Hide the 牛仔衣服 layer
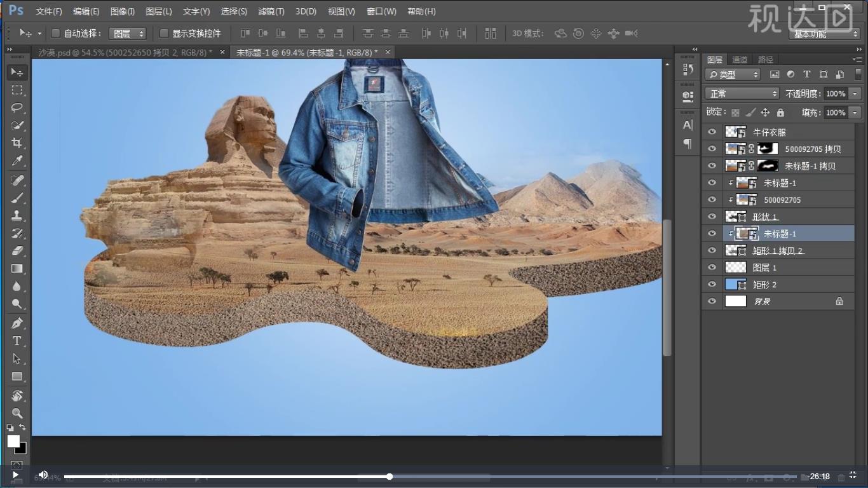 [x=712, y=132]
